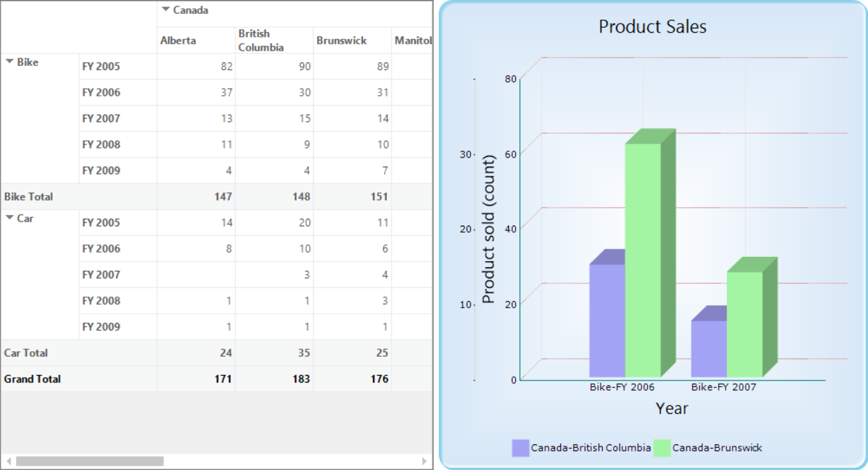The image size is (868, 470).
Task: Click the Car FY 2008 row header
Action: (118, 301)
